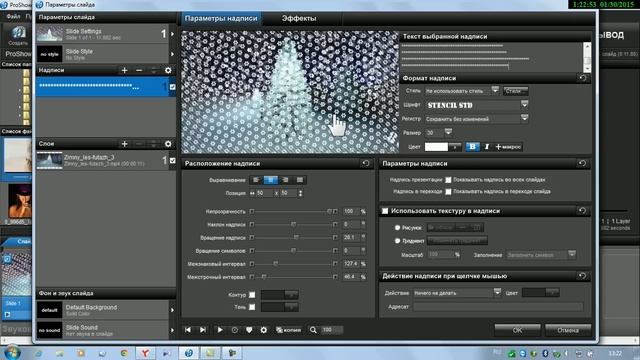Click the Создать button in ProShow window

pos(18,36)
